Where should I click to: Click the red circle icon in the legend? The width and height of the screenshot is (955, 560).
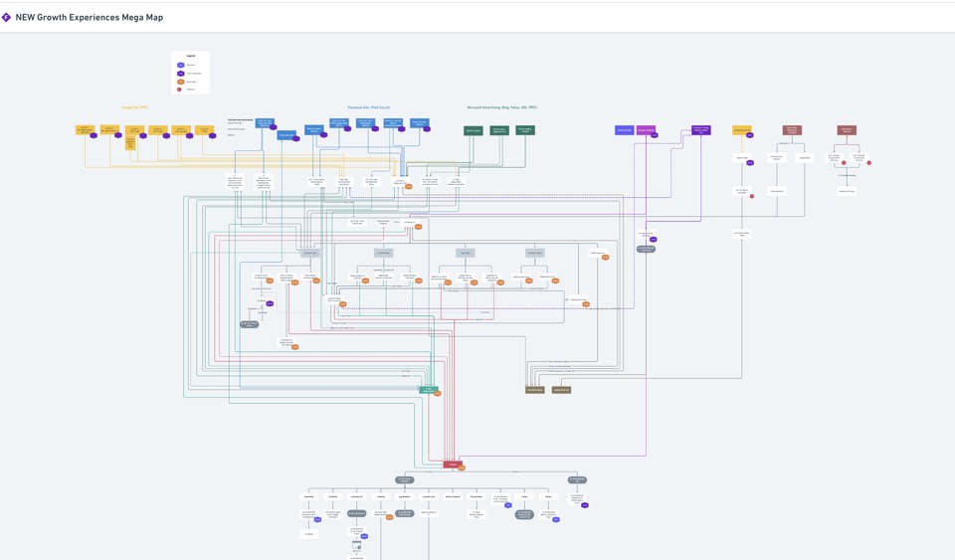180,90
